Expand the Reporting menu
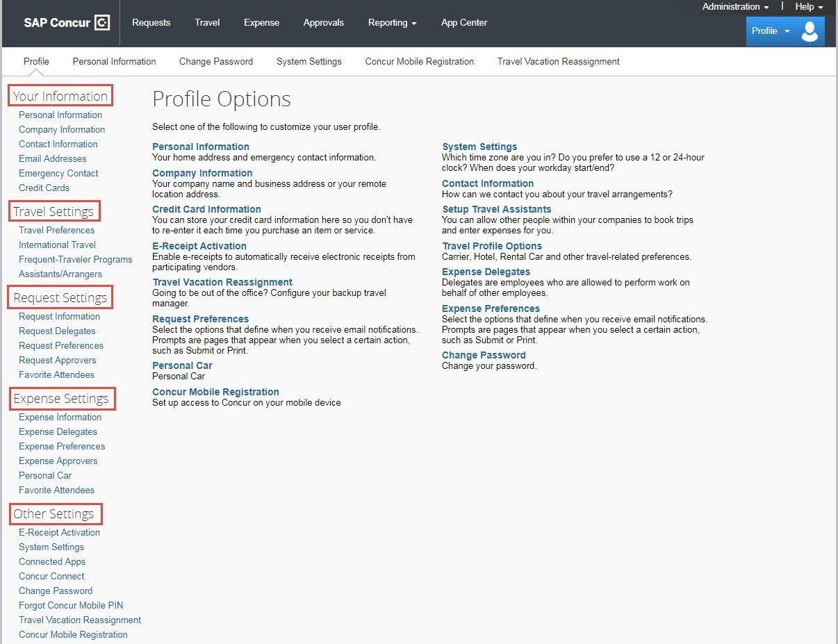This screenshot has width=838, height=644. point(392,22)
